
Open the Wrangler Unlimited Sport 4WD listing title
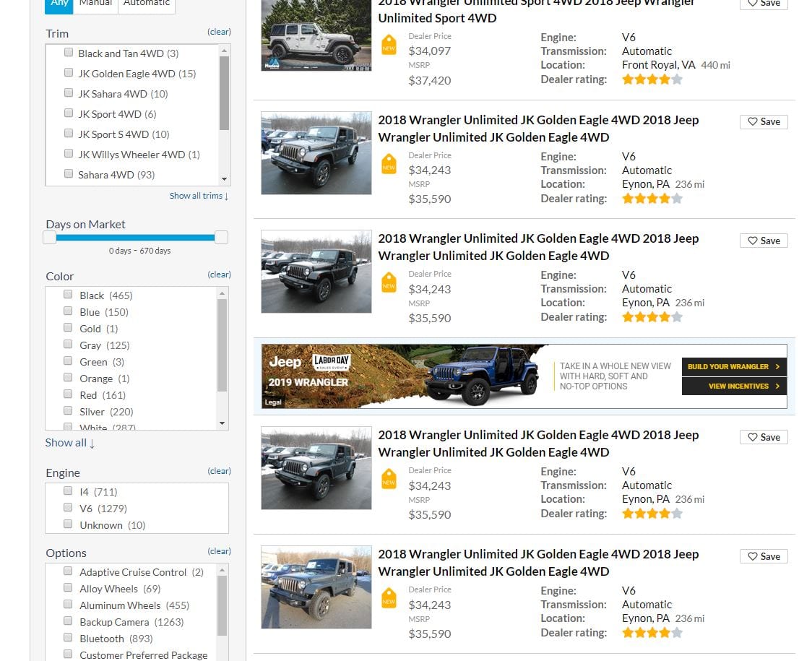[536, 10]
